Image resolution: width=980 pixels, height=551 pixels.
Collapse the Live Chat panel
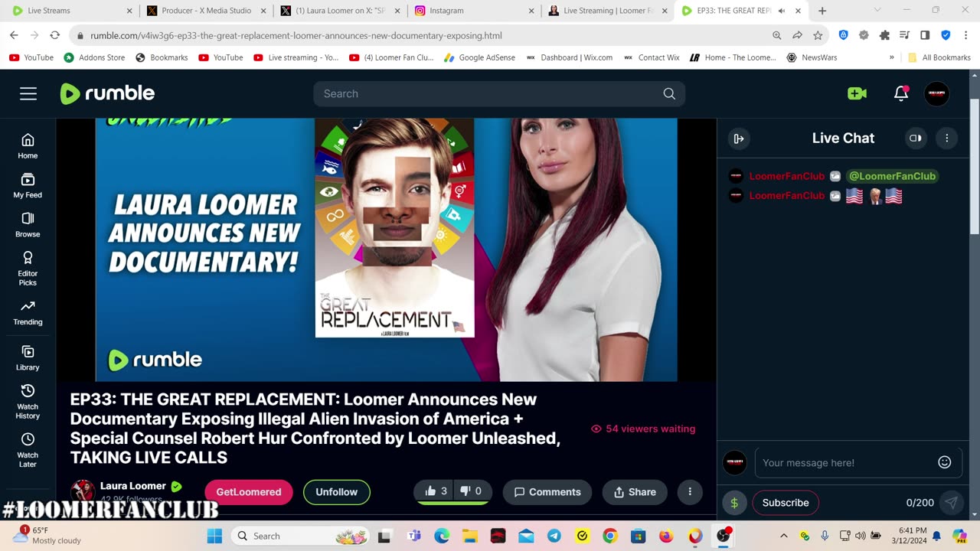739,139
